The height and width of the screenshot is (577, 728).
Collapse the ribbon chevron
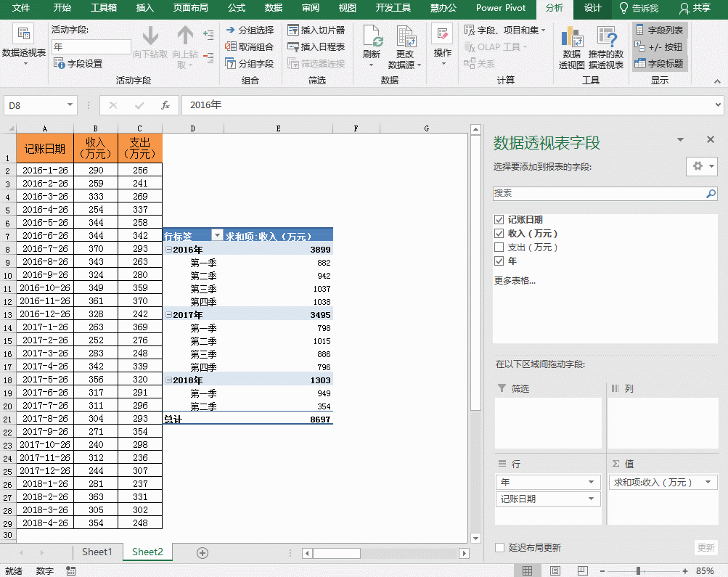tap(717, 81)
